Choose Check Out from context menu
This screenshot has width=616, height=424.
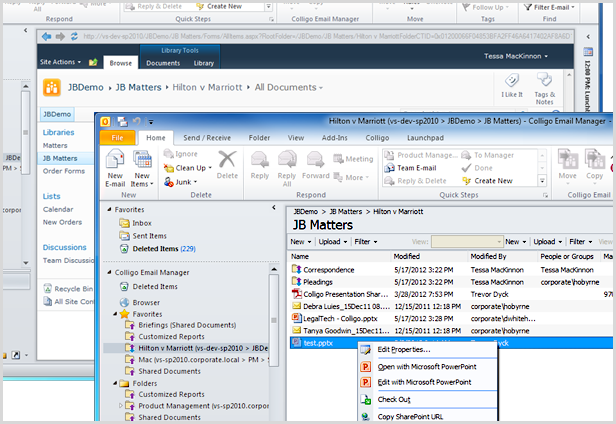(x=428, y=399)
